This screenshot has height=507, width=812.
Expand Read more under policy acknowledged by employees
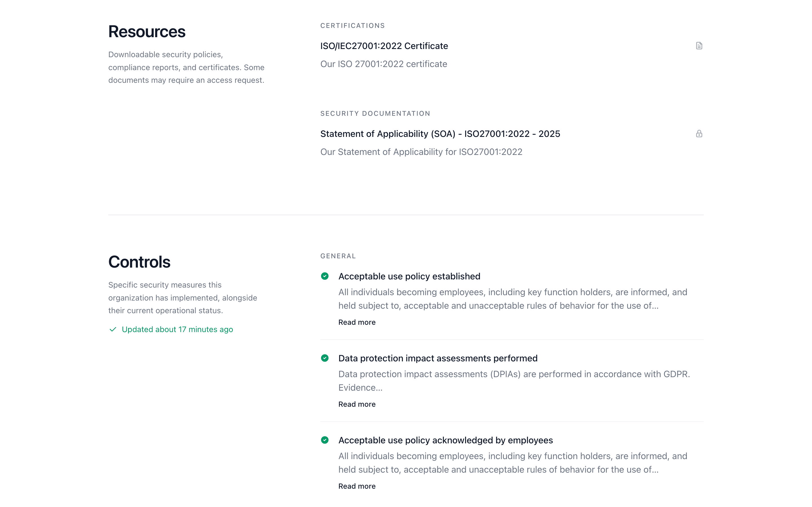click(x=357, y=486)
